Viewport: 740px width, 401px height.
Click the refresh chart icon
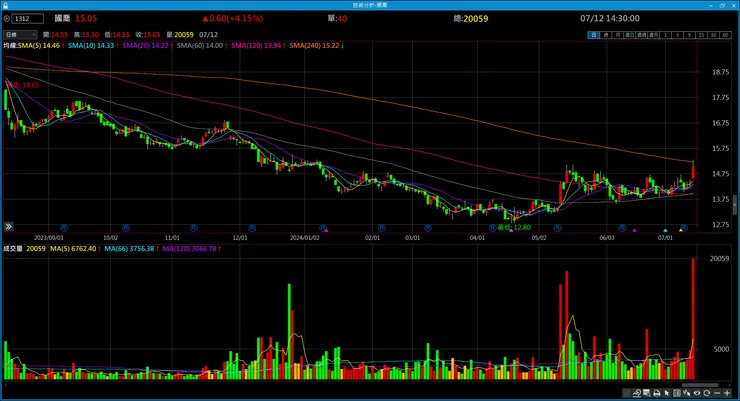(707, 393)
